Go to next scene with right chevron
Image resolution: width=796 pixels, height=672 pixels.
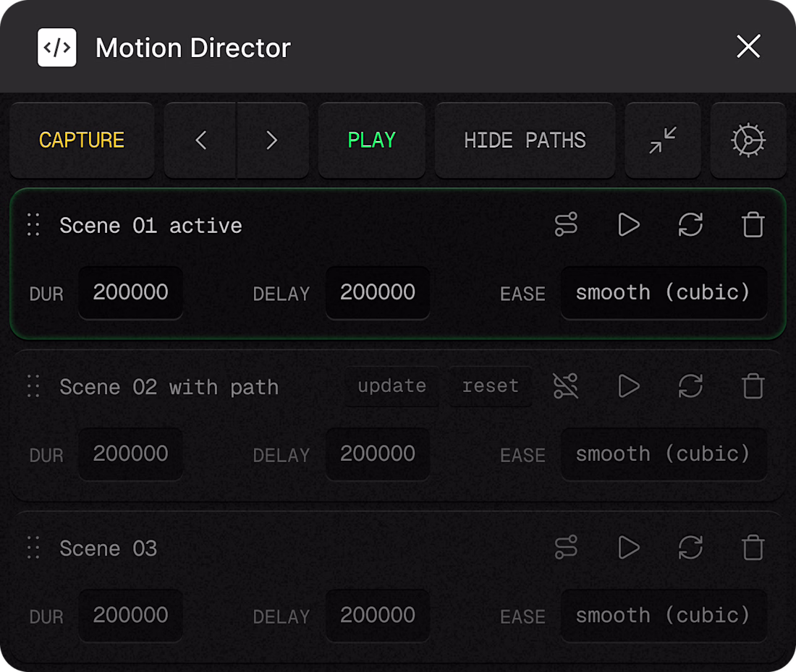pyautogui.click(x=272, y=140)
